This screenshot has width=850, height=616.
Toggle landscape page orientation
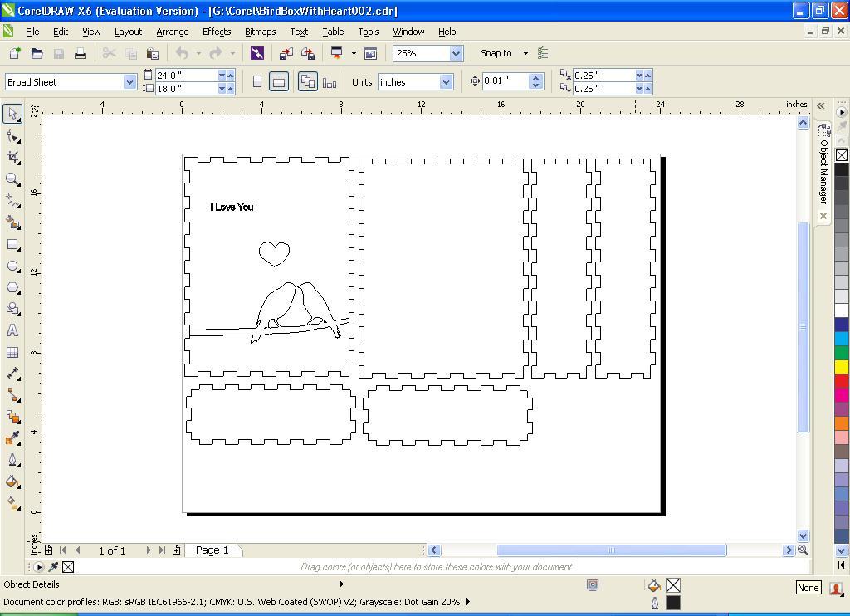279,81
